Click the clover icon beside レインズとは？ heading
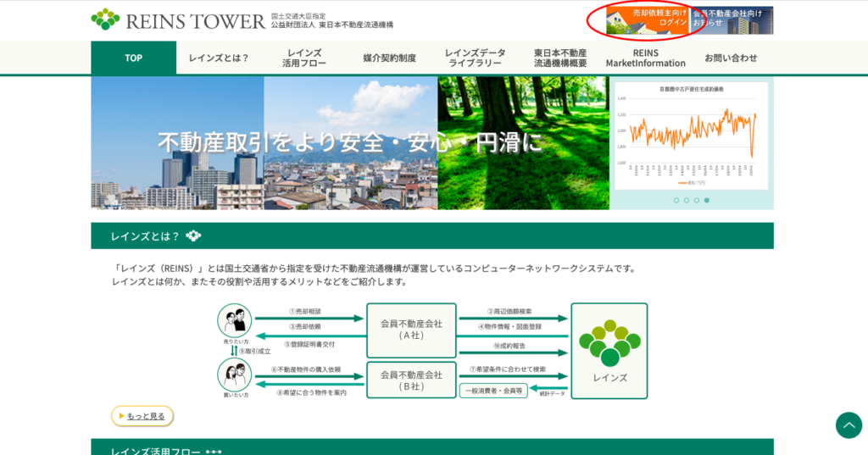This screenshot has width=868, height=455. pyautogui.click(x=194, y=236)
